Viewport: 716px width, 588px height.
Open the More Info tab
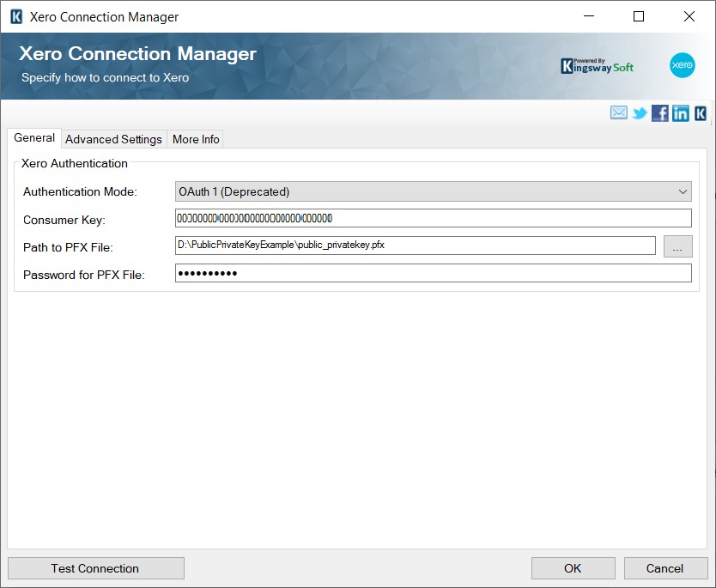[x=196, y=139]
